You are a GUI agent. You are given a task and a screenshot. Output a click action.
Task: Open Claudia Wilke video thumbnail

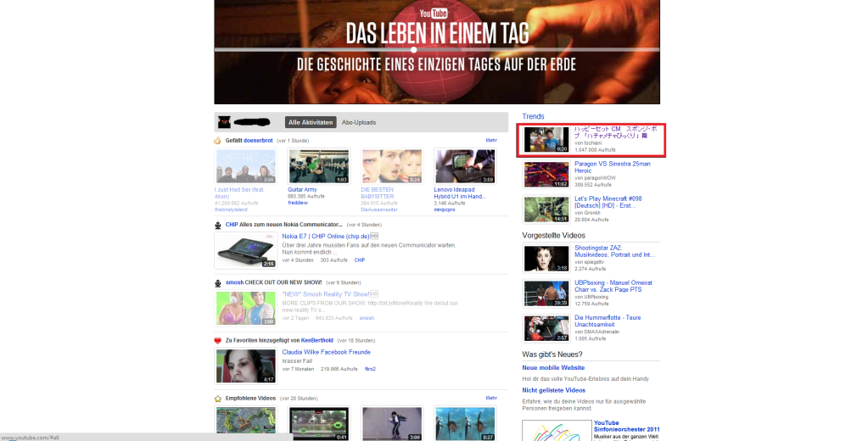pyautogui.click(x=246, y=366)
